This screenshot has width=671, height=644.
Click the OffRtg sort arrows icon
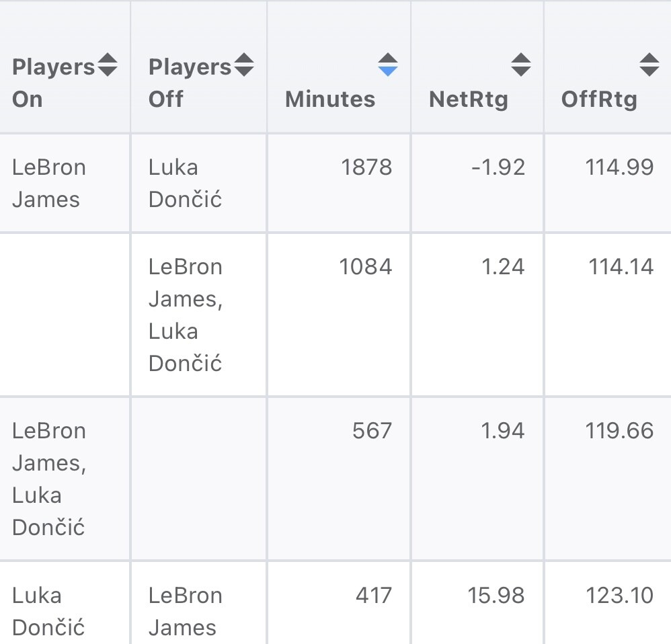point(649,65)
